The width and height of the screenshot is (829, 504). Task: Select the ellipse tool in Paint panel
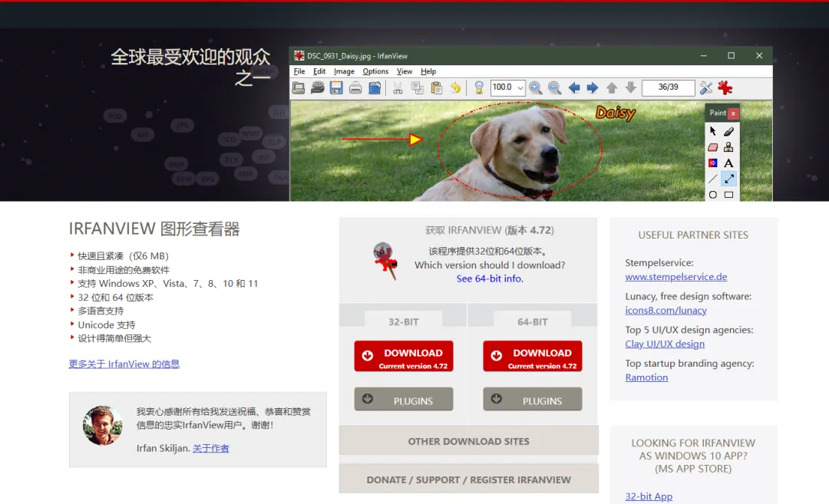coord(712,194)
